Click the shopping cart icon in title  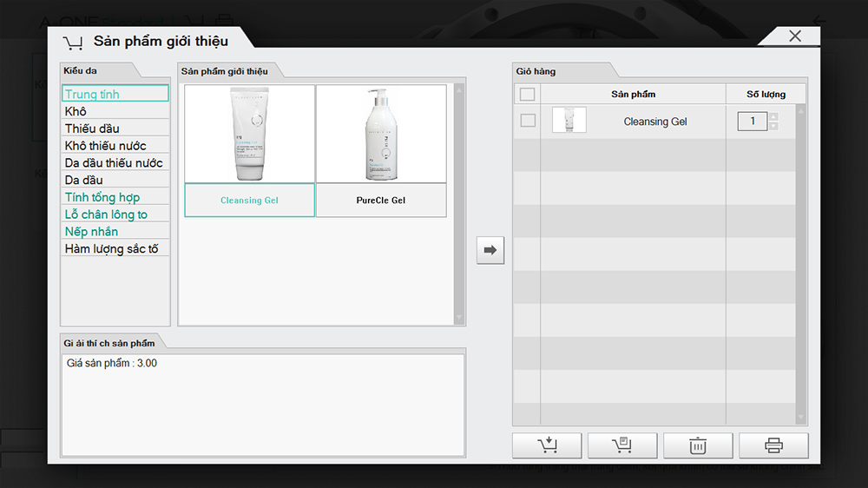pyautogui.click(x=73, y=42)
